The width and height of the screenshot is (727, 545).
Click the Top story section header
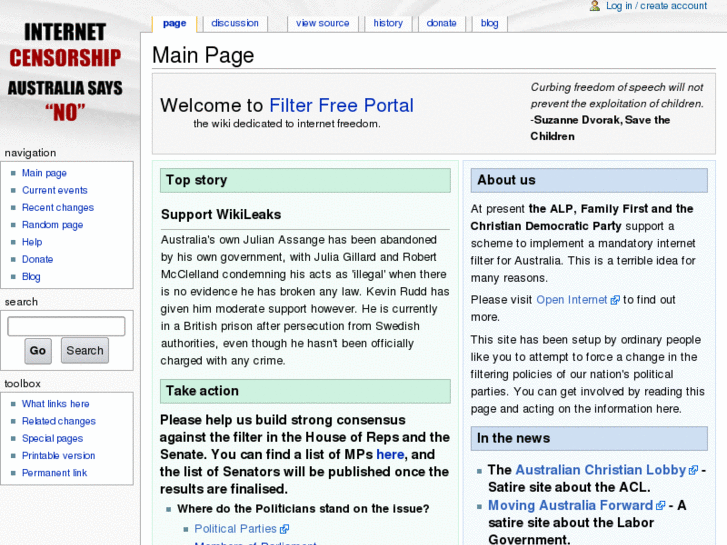click(x=305, y=180)
